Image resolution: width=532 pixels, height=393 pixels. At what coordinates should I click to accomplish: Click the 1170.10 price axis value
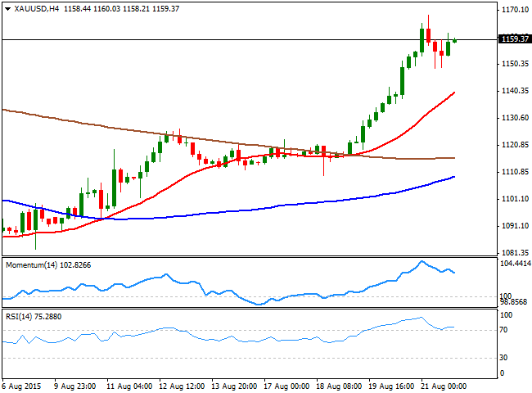coord(515,10)
